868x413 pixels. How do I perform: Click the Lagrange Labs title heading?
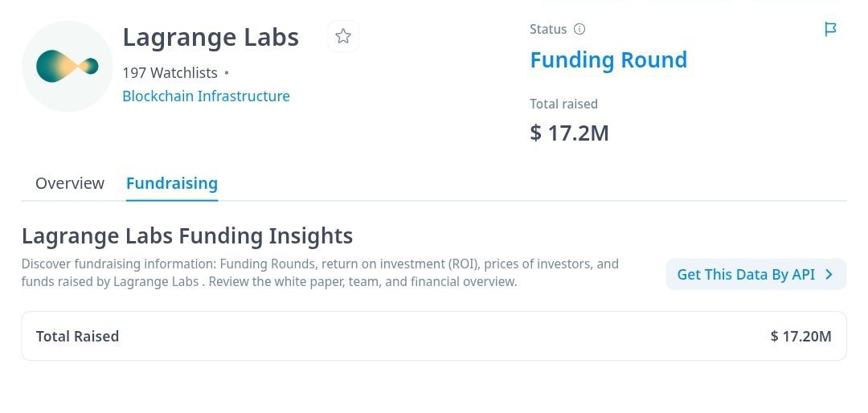(211, 38)
